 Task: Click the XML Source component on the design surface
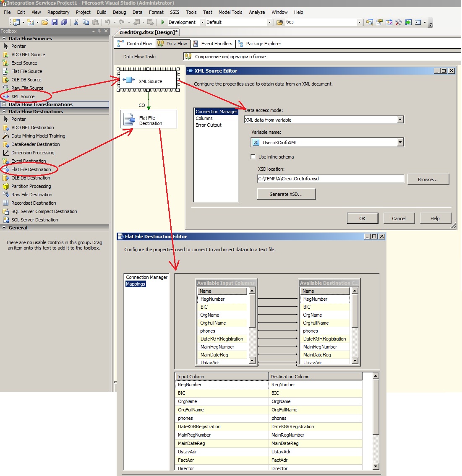coord(148,81)
